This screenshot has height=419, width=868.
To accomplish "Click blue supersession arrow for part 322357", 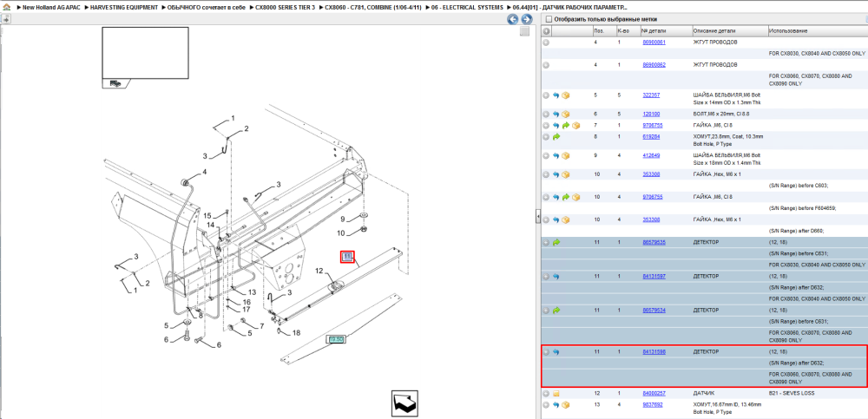I will (x=556, y=95).
